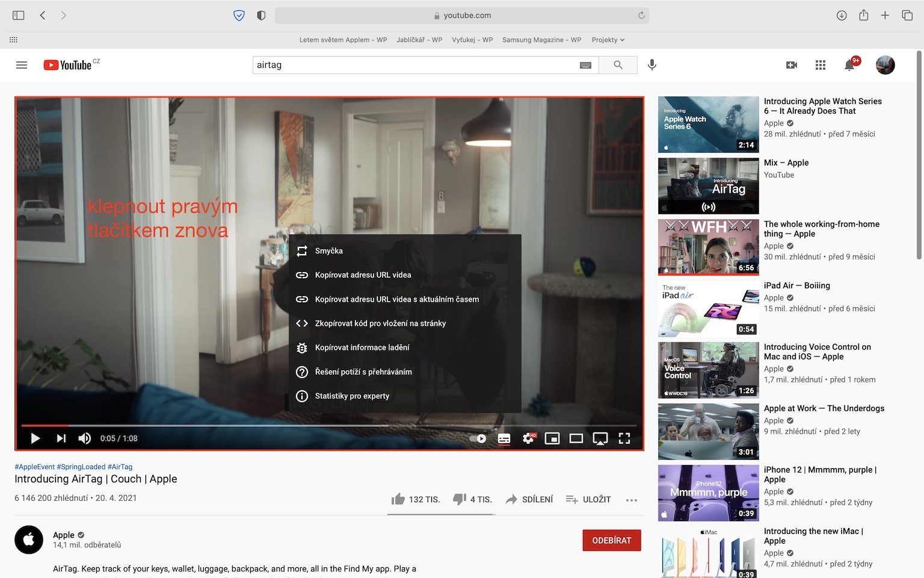Viewport: 924px width, 578px height.
Task: Open the YouTube guide hamburger menu
Action: [22, 65]
